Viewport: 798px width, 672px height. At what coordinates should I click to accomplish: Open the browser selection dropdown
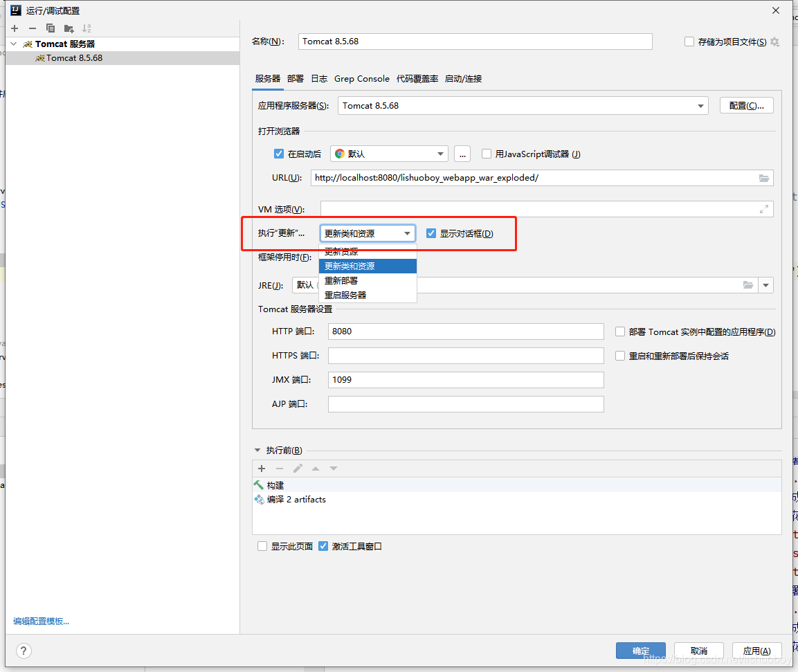pos(389,154)
